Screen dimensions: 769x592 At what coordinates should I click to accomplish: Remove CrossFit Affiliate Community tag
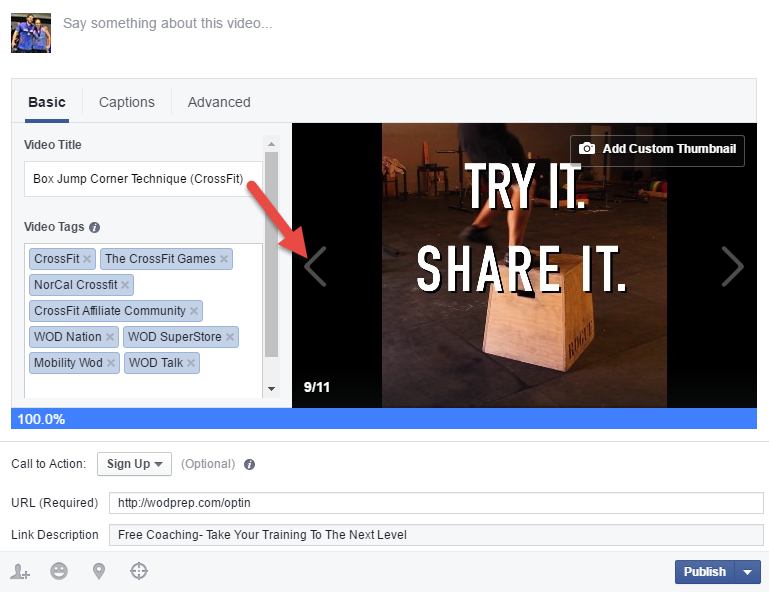[194, 311]
